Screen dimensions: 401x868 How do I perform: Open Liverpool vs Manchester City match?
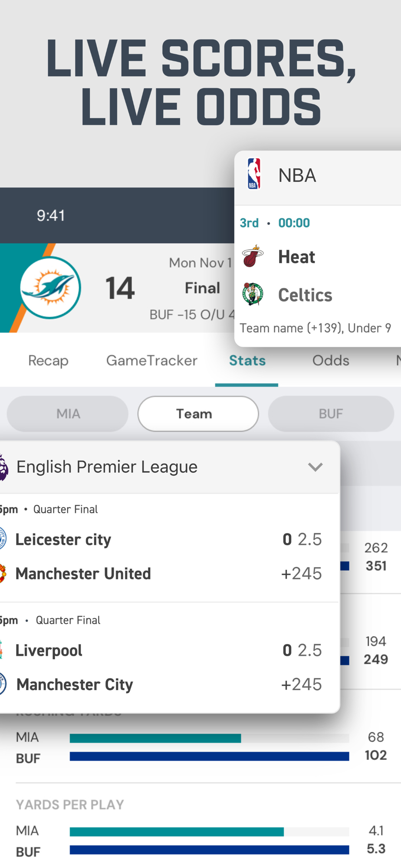[169, 658]
